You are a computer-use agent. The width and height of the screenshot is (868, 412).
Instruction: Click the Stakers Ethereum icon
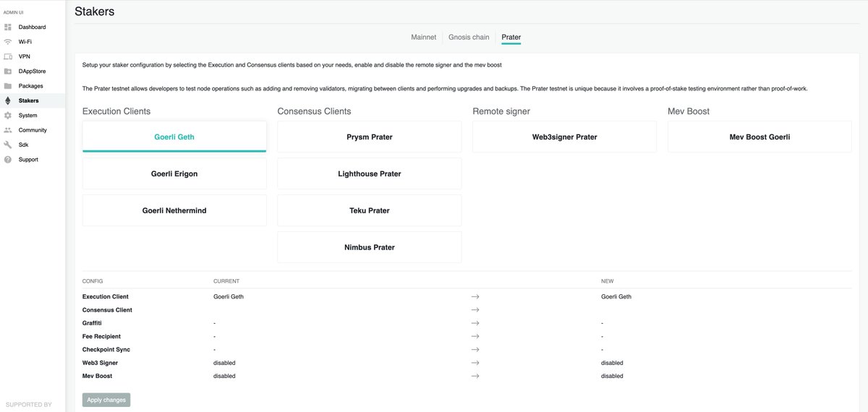pos(8,100)
